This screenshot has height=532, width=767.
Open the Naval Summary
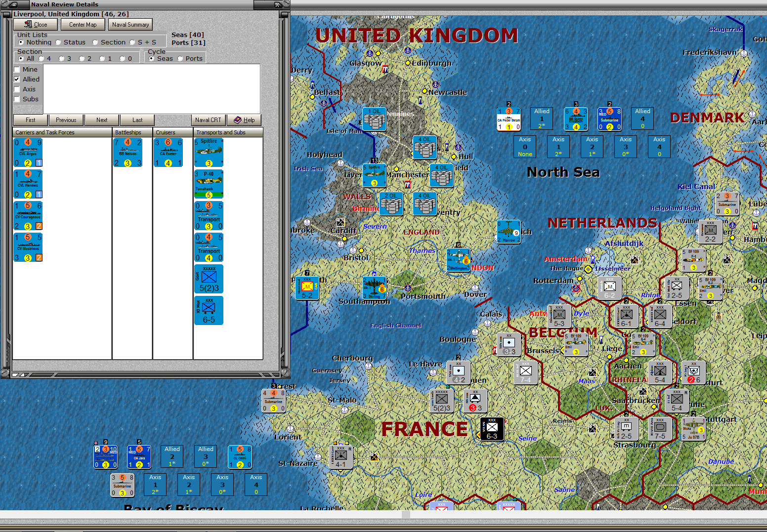click(x=130, y=25)
